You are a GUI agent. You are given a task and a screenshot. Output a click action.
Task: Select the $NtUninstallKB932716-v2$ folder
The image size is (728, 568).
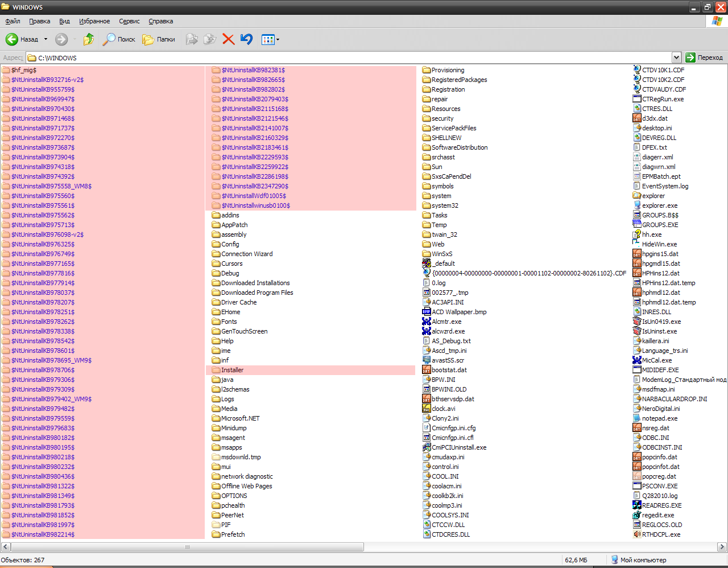tap(43, 80)
